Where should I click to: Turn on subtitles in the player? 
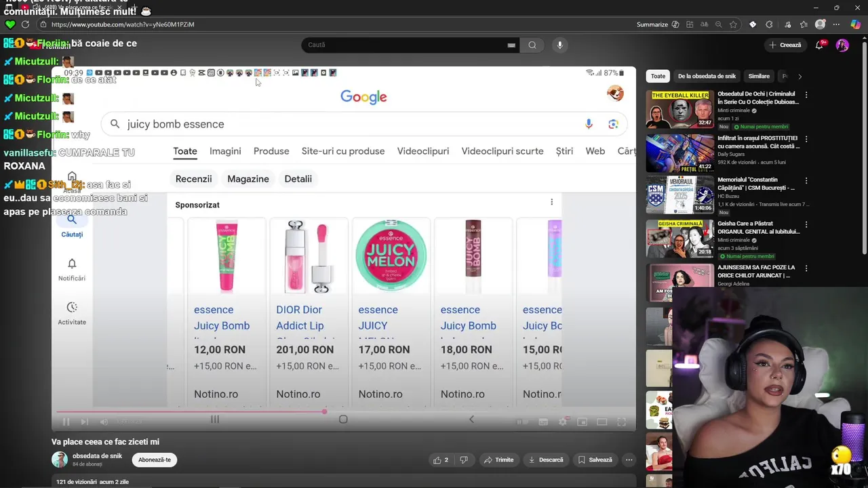click(543, 422)
